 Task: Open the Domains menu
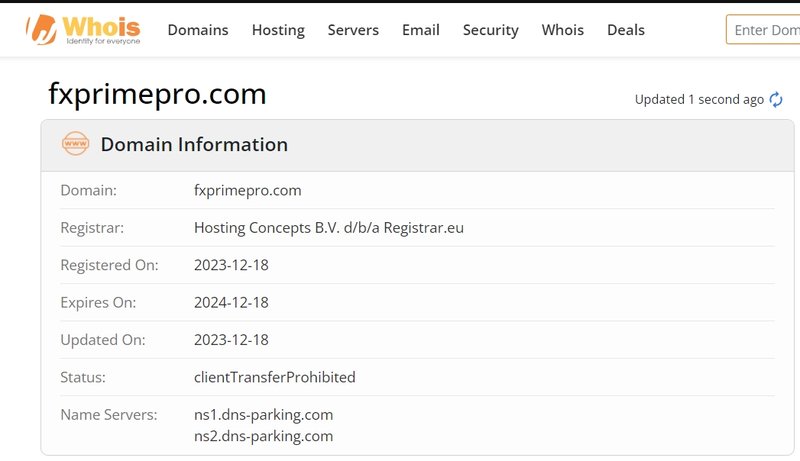point(198,30)
